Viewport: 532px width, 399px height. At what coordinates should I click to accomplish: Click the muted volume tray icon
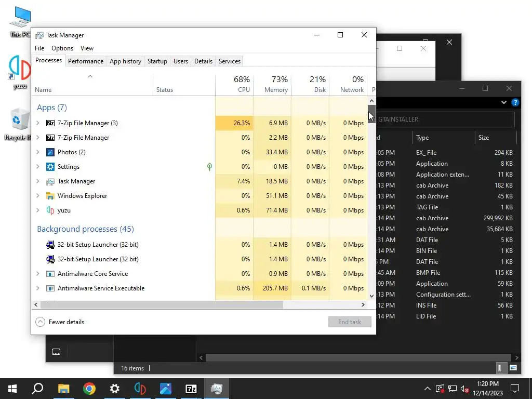click(465, 389)
